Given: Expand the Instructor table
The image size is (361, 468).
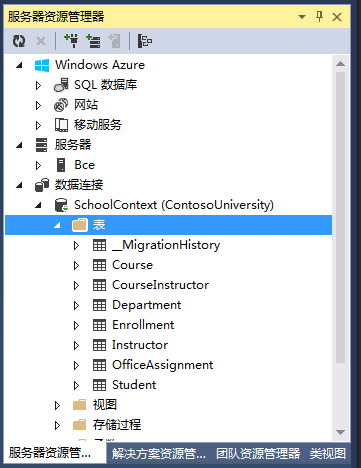Looking at the screenshot, I should click(x=76, y=346).
